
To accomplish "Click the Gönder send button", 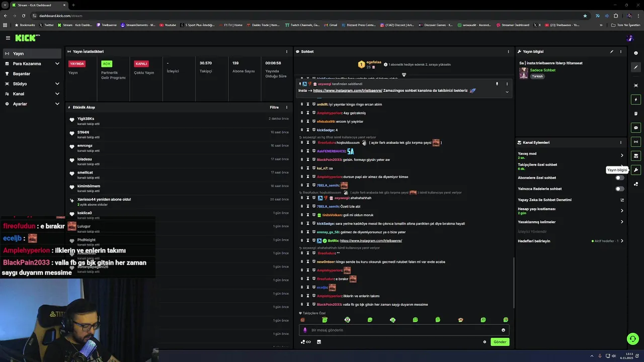I will pyautogui.click(x=500, y=342).
